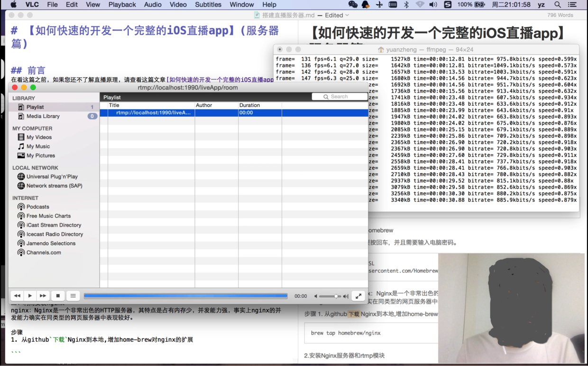Toggle fullscreen mode in VLC
Viewport: 588px width, 366px height.
click(358, 296)
